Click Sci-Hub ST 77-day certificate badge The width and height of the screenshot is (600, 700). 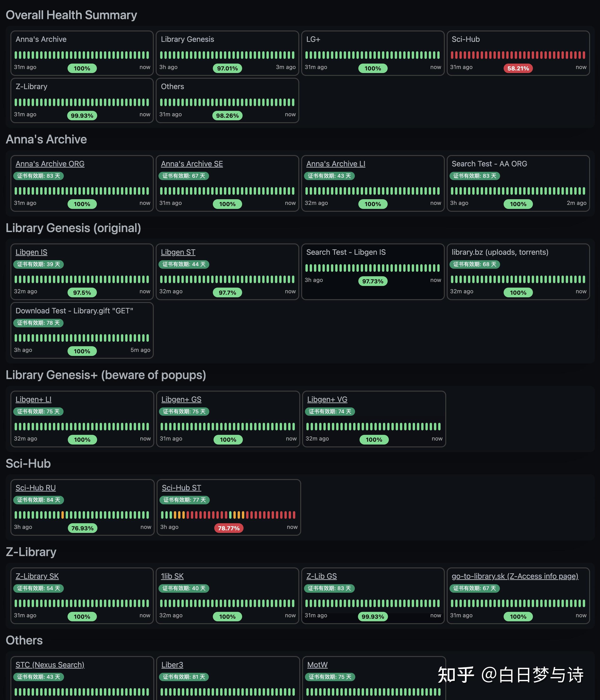(x=185, y=500)
